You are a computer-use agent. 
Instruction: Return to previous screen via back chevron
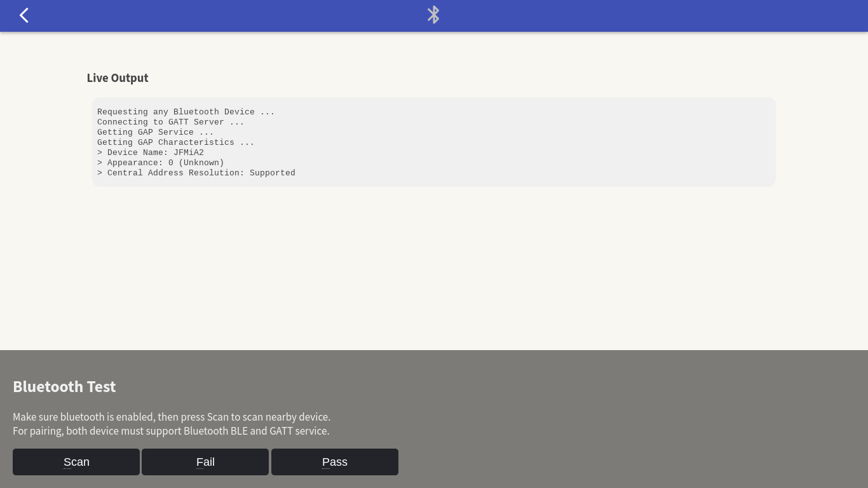[24, 15]
